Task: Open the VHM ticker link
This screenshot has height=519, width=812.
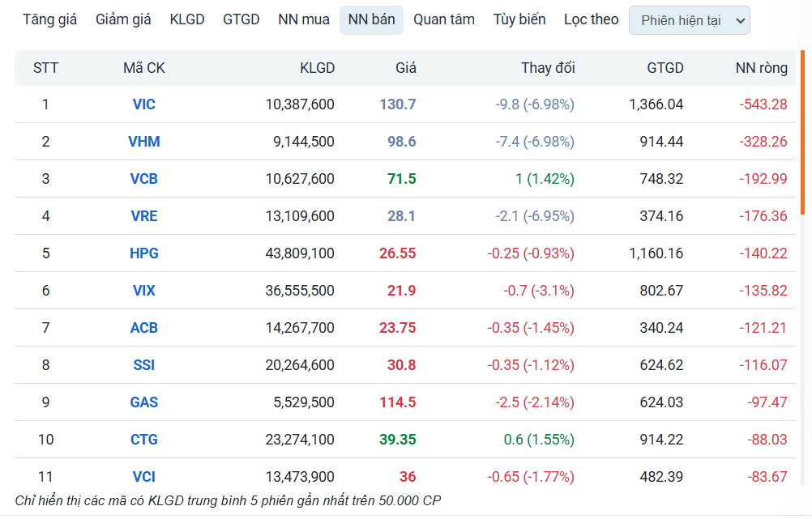Action: (144, 141)
